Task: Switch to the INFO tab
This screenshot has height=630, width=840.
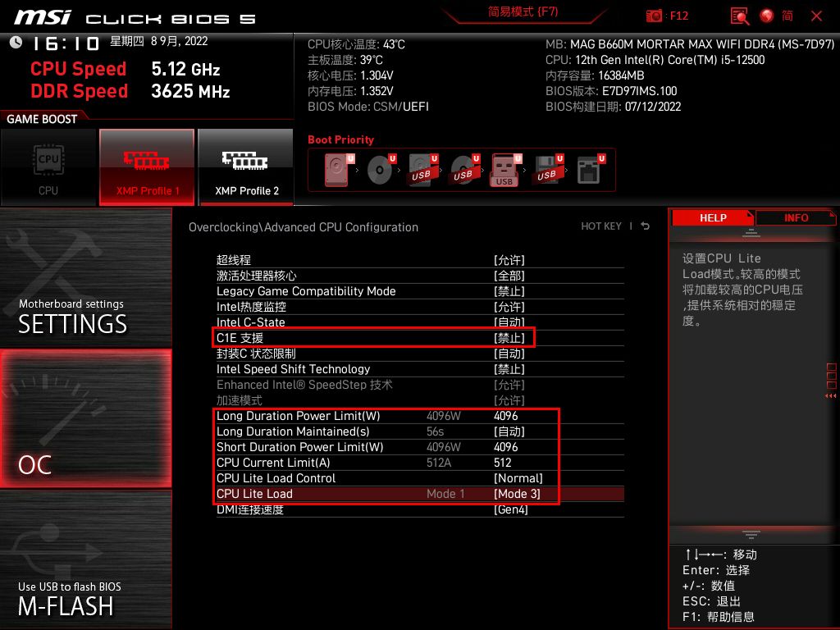Action: click(x=795, y=217)
